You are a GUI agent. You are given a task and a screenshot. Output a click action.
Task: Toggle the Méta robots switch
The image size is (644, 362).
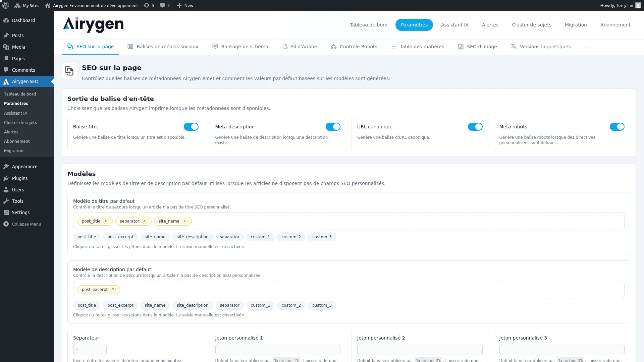617,127
